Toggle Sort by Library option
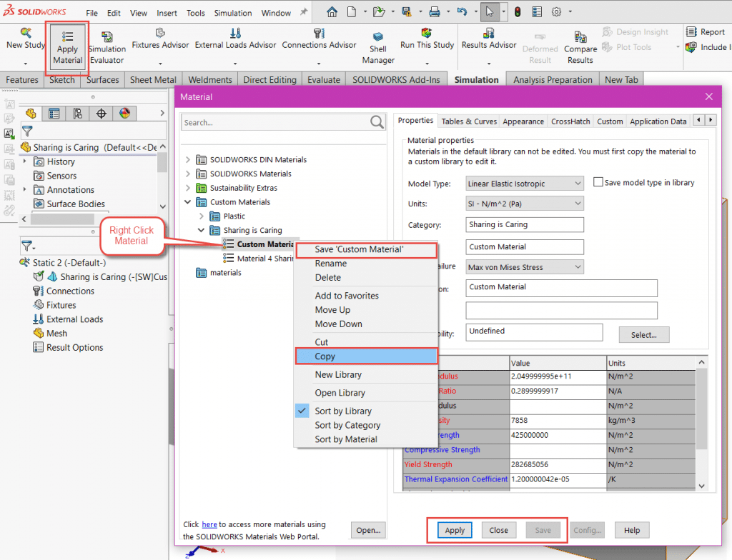The width and height of the screenshot is (732, 560). (x=342, y=411)
